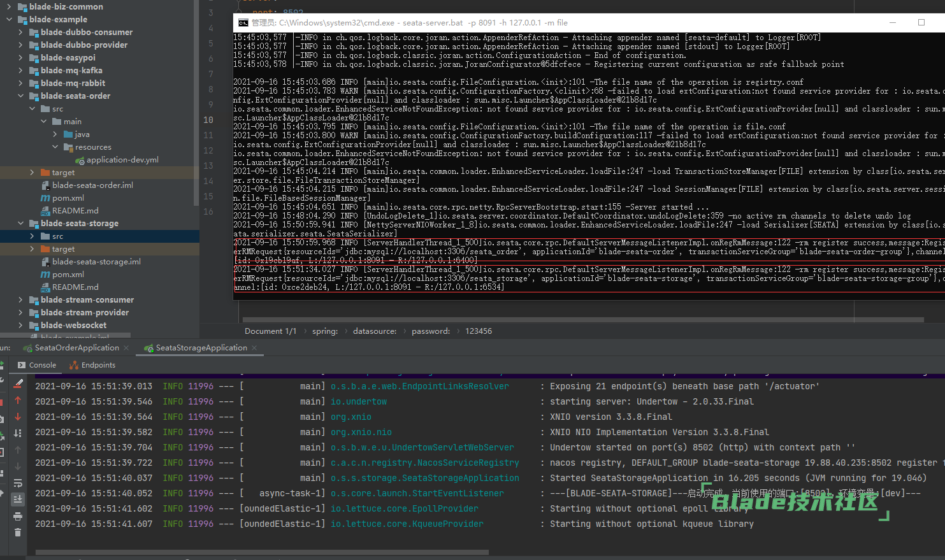The image size is (945, 560).
Task: Collapse the blade-example node
Action: point(9,20)
